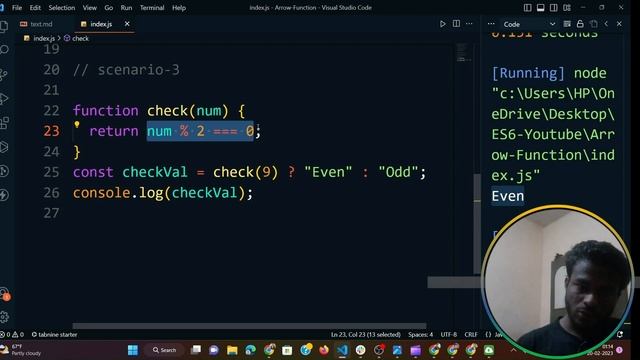Click line number 25 in the gutter
The image size is (640, 360).
point(51,172)
